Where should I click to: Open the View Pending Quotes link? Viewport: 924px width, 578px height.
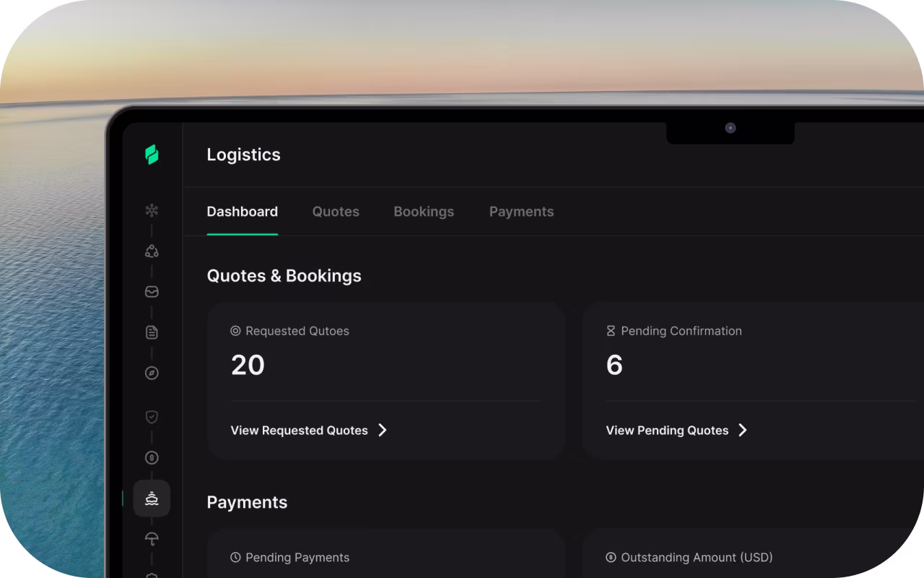[677, 431]
